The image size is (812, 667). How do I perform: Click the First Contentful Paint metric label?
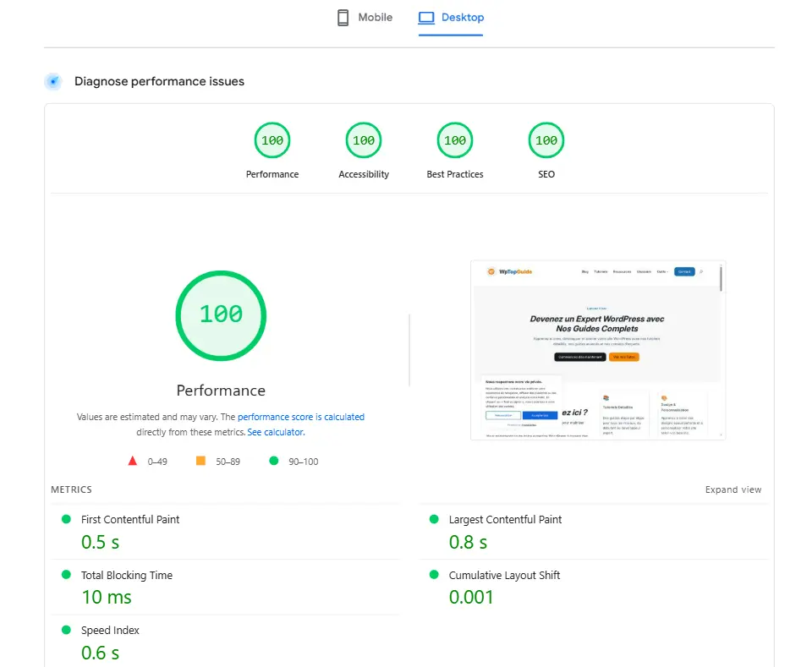tap(130, 520)
